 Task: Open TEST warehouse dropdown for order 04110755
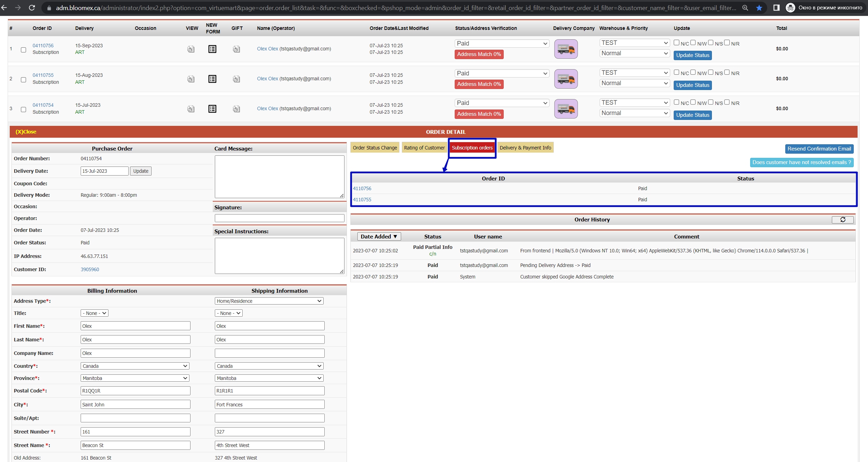[634, 73]
